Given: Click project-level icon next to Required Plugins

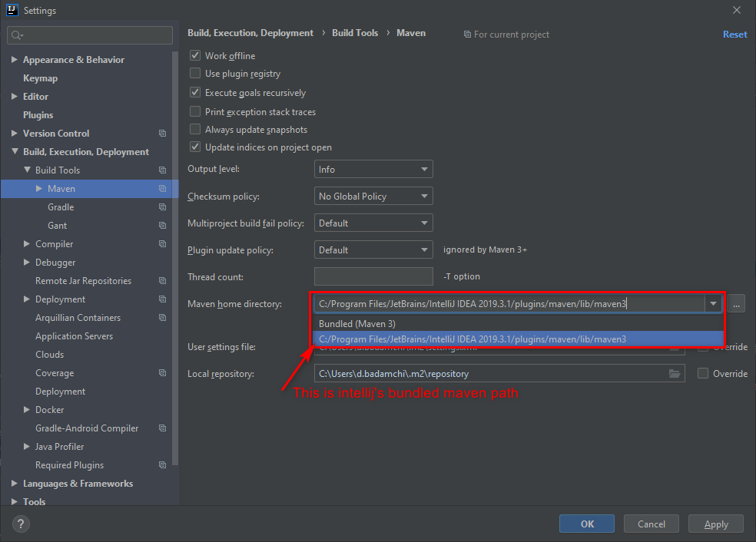Looking at the screenshot, I should pyautogui.click(x=162, y=465).
